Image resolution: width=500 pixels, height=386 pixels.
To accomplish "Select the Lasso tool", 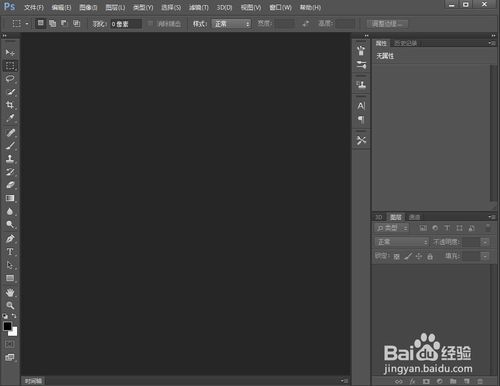I will tap(10, 79).
